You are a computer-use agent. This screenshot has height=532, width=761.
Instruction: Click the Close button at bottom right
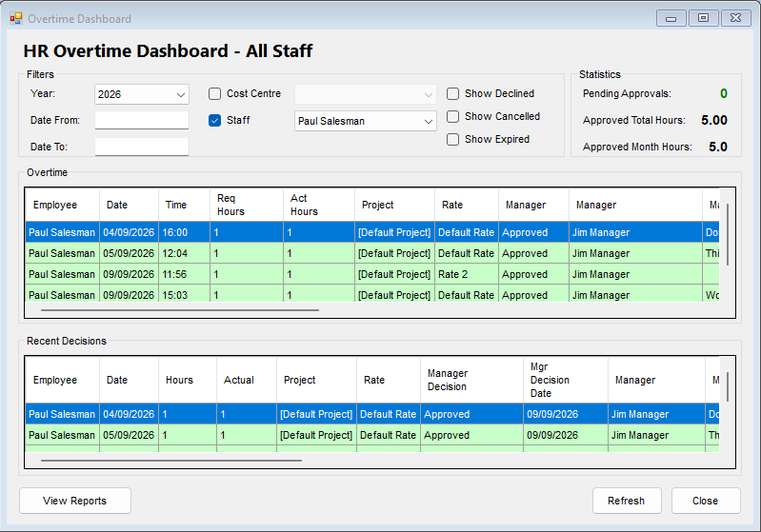706,501
